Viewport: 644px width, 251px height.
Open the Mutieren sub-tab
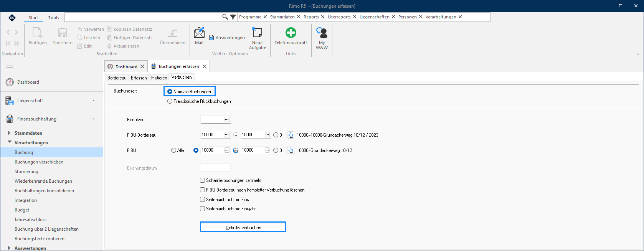pos(159,78)
